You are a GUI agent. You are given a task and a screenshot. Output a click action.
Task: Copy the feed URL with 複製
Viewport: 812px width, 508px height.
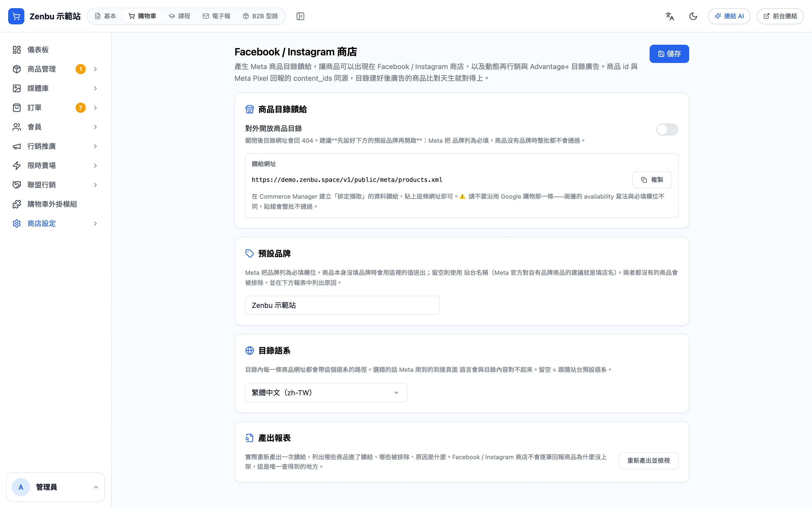coord(652,180)
